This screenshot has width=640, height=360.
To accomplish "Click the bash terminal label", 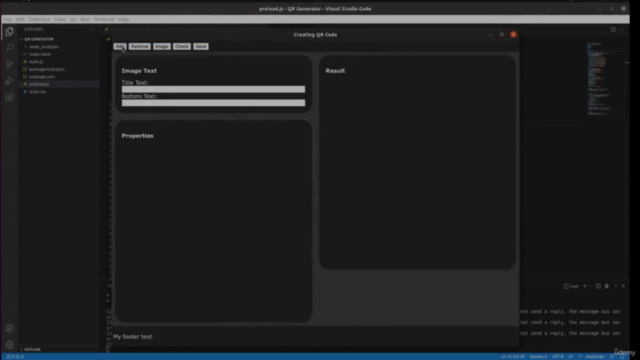I will click(572, 286).
